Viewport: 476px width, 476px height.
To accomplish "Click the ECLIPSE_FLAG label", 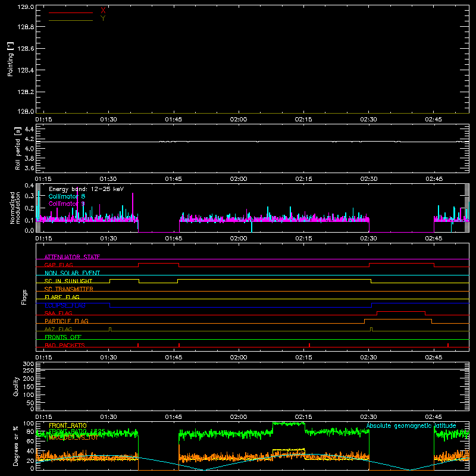I will point(65,305).
